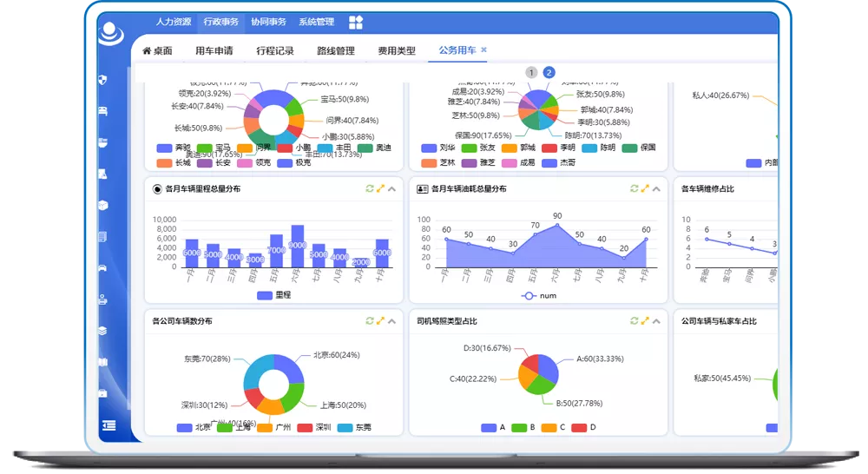868x474 pixels.
Task: Collapse the 司机驾照类型占比 panel
Action: 656,321
